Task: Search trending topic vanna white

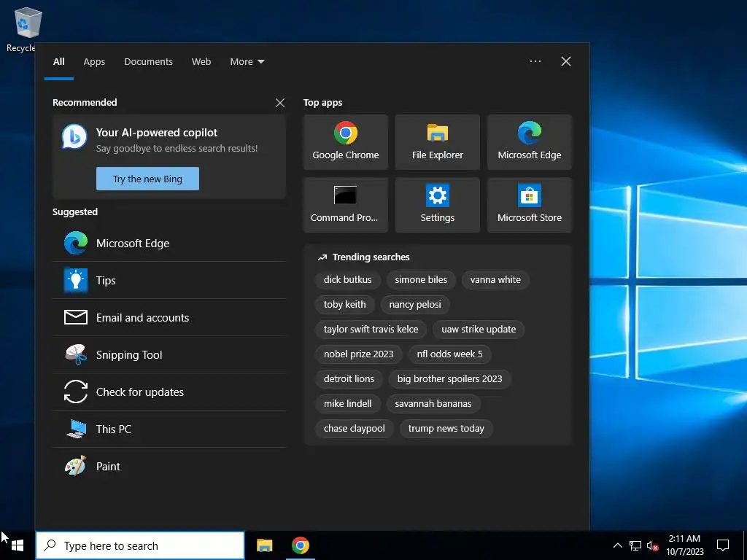Action: (495, 279)
